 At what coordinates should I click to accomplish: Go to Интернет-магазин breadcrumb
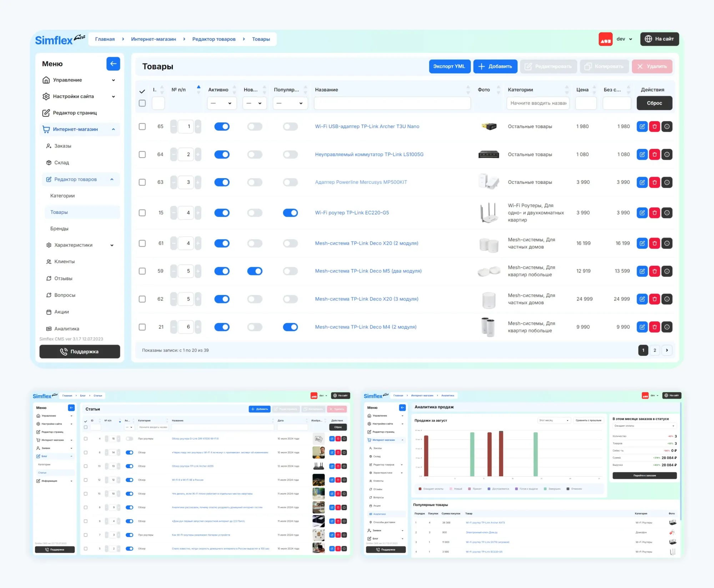[x=154, y=39]
